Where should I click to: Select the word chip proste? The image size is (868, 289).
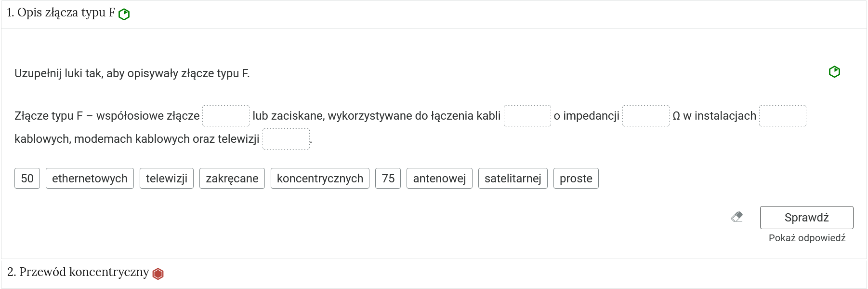click(576, 178)
